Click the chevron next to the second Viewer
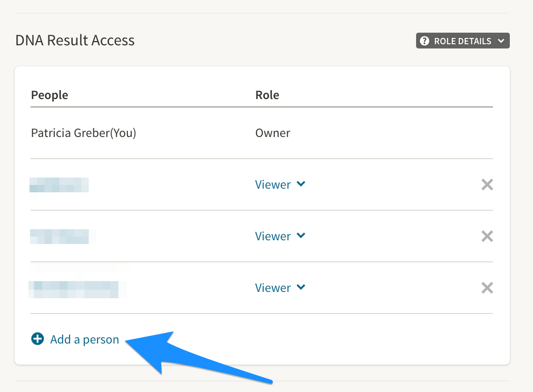Viewport: 533px width, 392px height. [301, 236]
